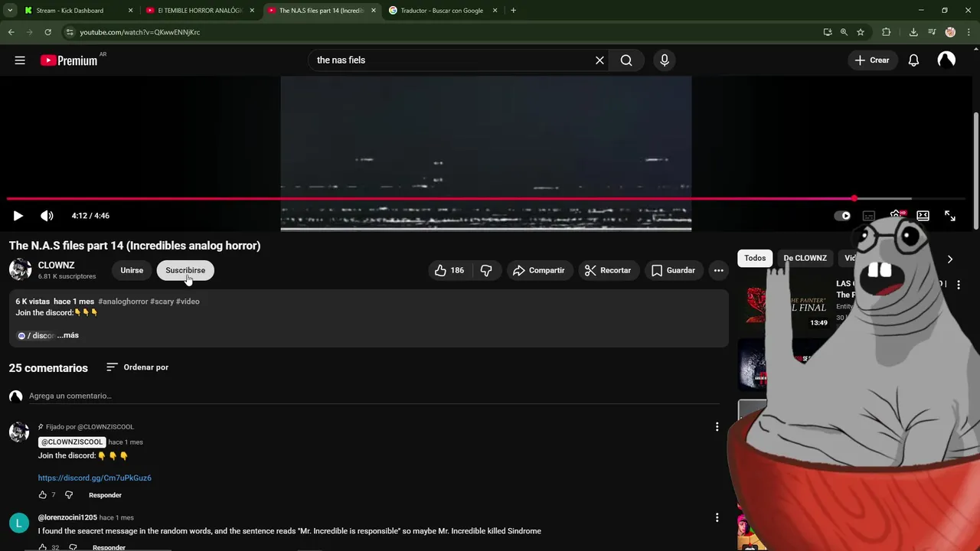
Task: Open Chrome three-dot menu
Action: 969,32
